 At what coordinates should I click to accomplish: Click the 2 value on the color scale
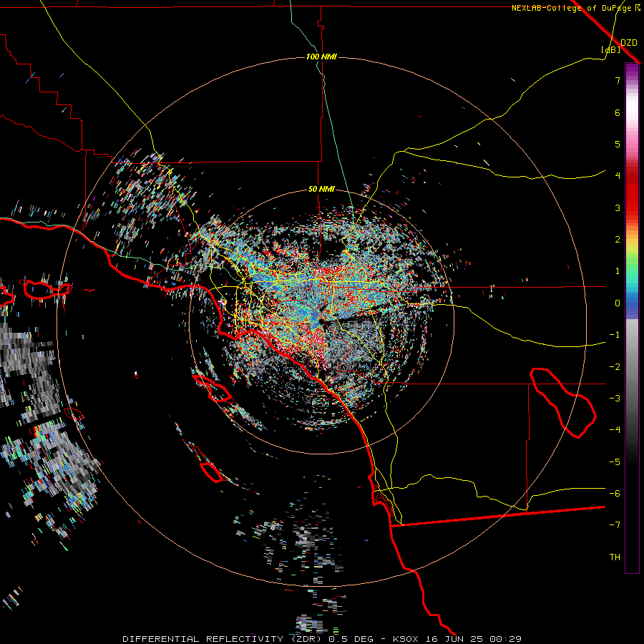tap(618, 240)
